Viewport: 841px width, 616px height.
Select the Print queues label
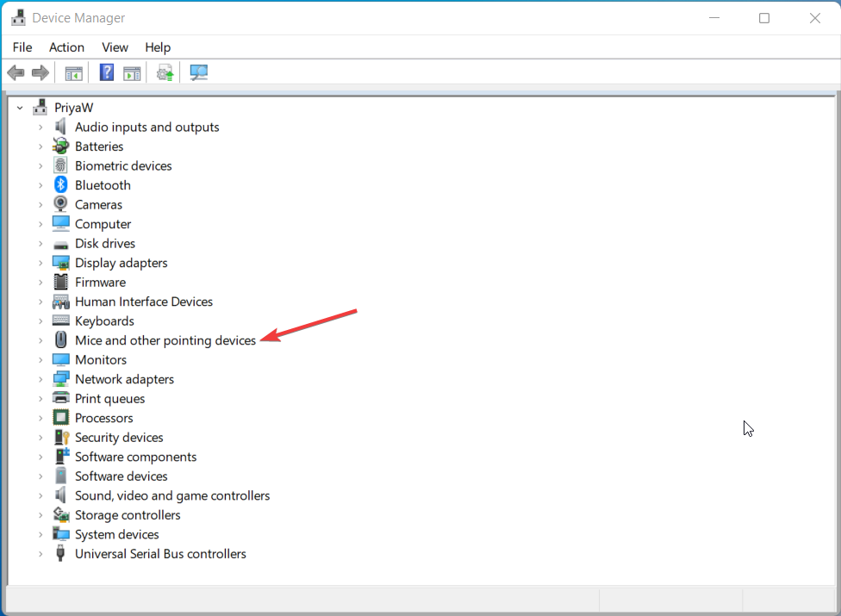click(110, 398)
